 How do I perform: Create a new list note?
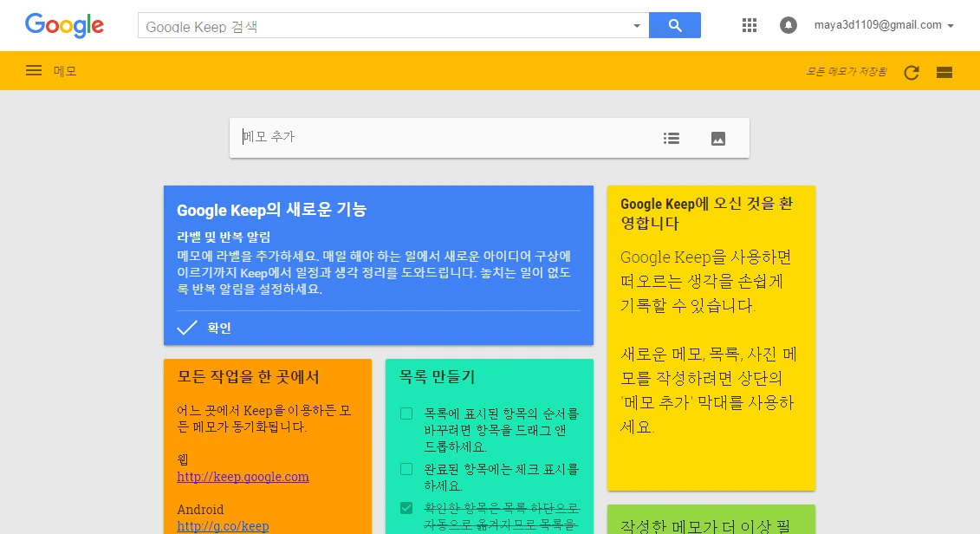[x=672, y=138]
